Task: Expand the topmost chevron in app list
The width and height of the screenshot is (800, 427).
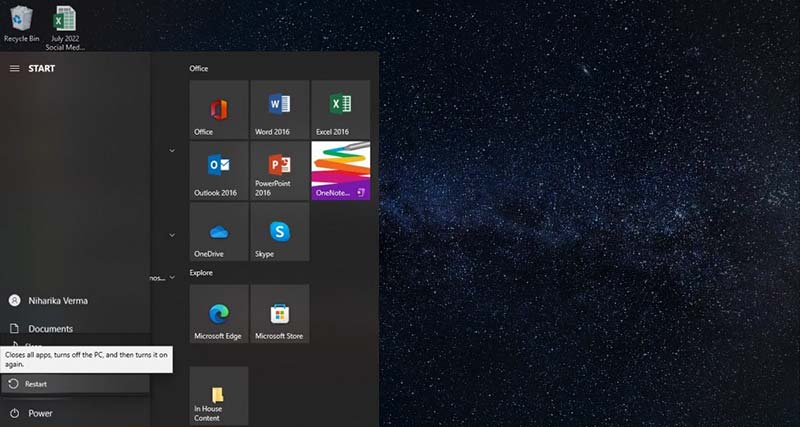Action: click(x=172, y=151)
